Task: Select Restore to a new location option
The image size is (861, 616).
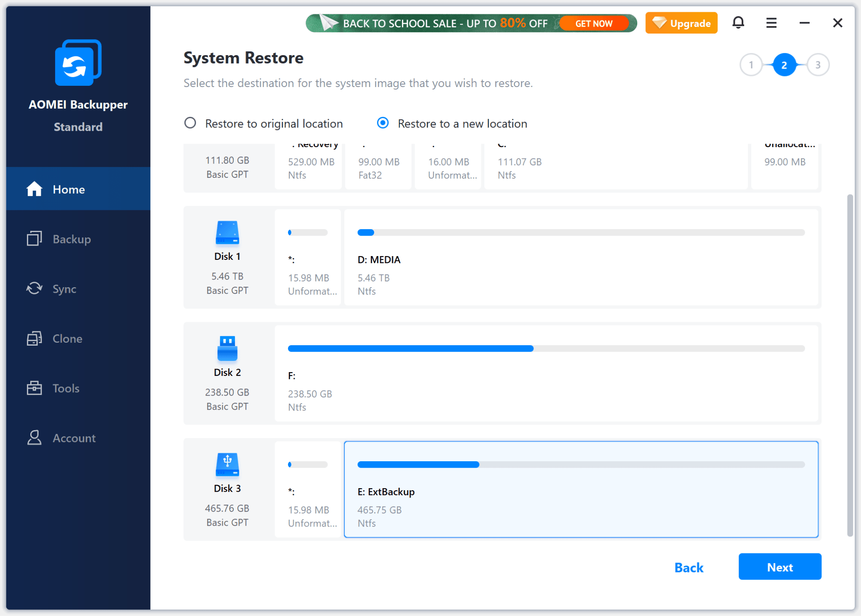Action: (x=452, y=123)
